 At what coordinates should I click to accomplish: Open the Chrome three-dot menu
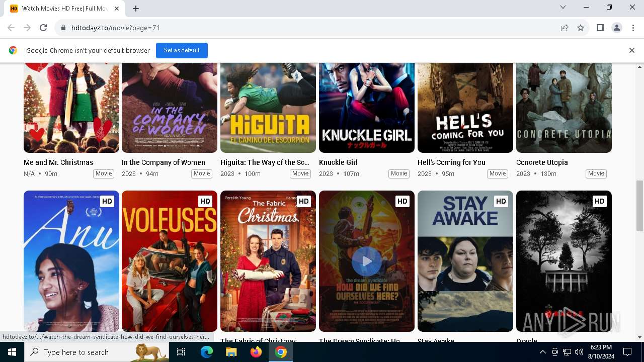(633, 28)
